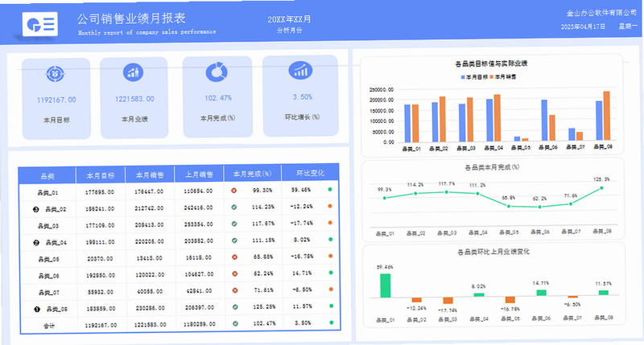Click the target icon above 本月目标
Screen dimensions: 644x345
(x=55, y=74)
